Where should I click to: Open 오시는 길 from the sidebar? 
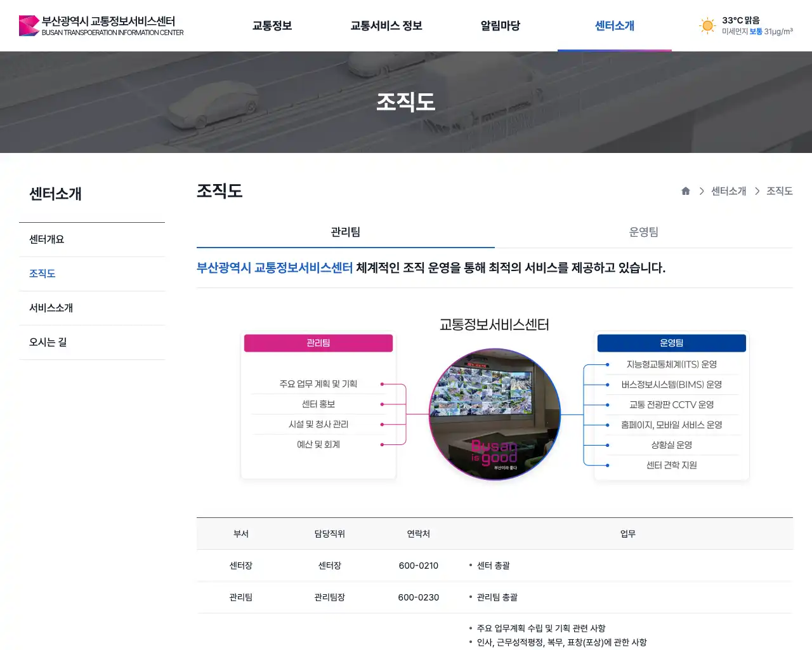(92, 342)
